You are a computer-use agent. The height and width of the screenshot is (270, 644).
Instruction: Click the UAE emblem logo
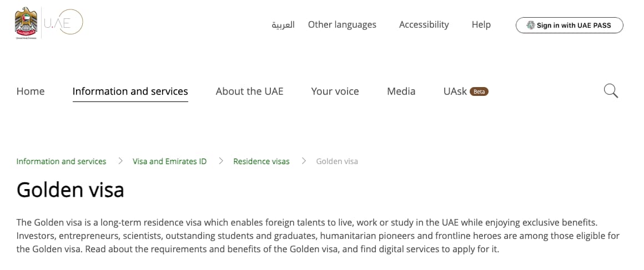pyautogui.click(x=26, y=23)
